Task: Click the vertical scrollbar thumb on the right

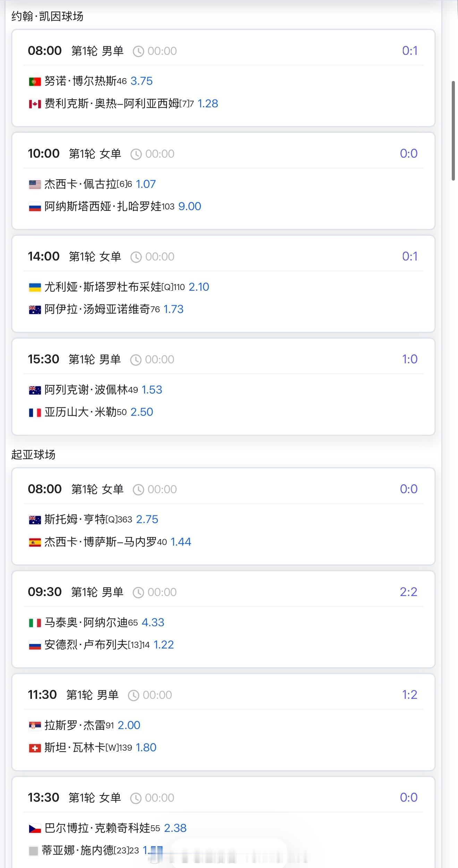Action: click(453, 130)
